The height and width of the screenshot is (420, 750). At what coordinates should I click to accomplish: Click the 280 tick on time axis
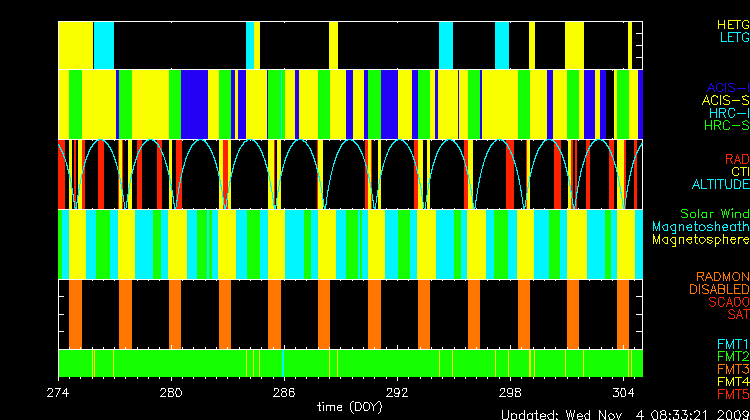[171, 392]
